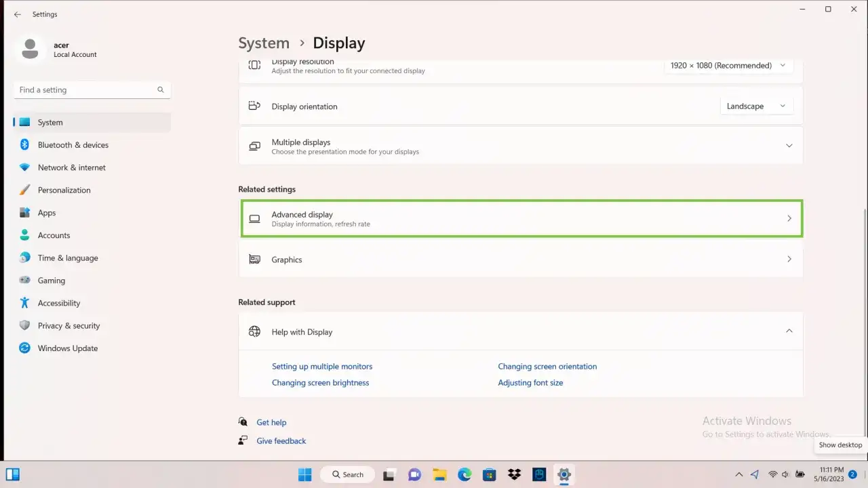
Task: Open the Landscape orientation dropdown
Action: pyautogui.click(x=755, y=106)
